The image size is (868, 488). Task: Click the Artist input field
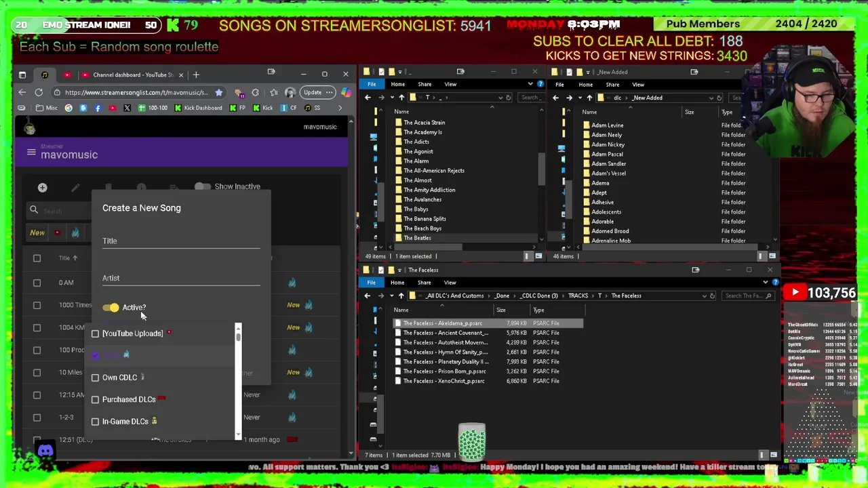click(181, 278)
